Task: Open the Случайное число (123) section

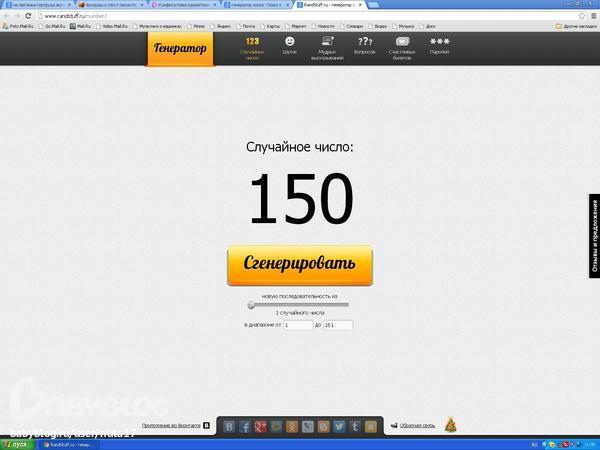Action: [x=252, y=46]
